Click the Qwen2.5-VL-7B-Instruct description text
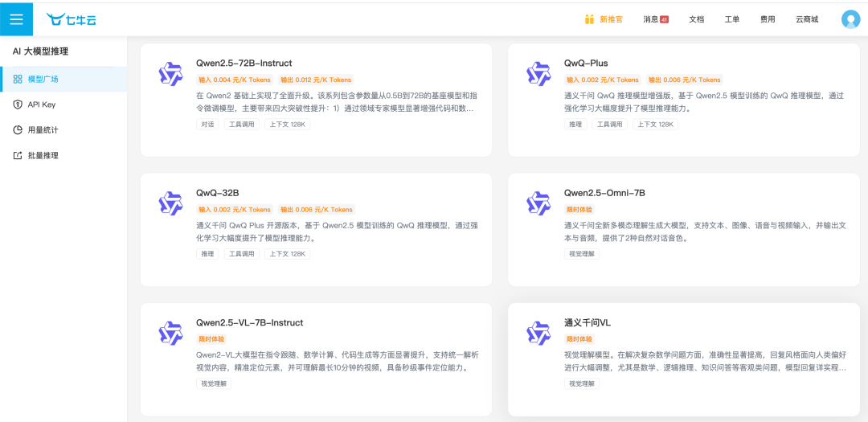This screenshot has width=868, height=422. point(338,361)
